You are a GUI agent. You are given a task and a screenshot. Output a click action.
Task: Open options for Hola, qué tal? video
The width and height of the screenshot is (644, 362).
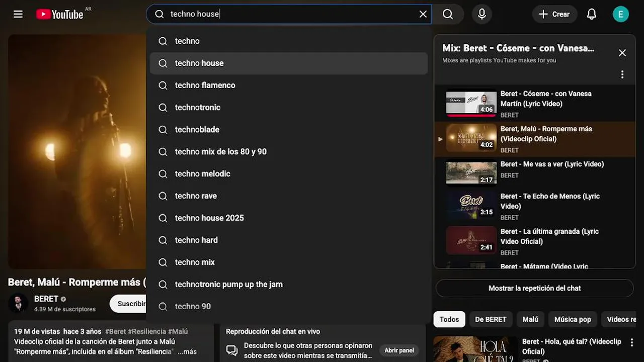pos(632,342)
